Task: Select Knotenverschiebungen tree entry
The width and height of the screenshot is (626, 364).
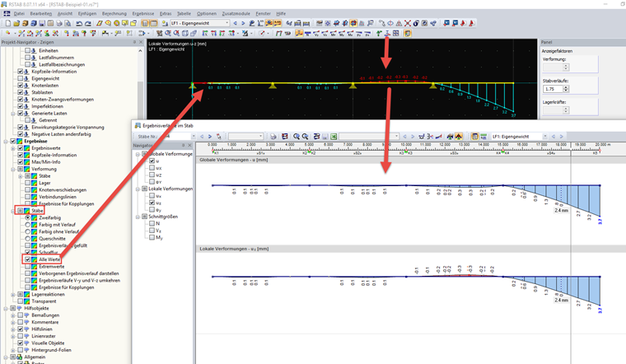Action: (63, 190)
